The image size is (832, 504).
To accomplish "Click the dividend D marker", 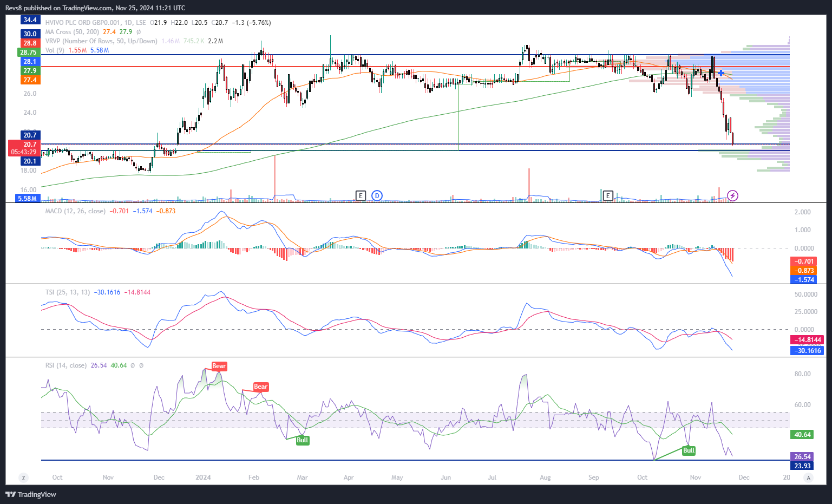I will [377, 195].
